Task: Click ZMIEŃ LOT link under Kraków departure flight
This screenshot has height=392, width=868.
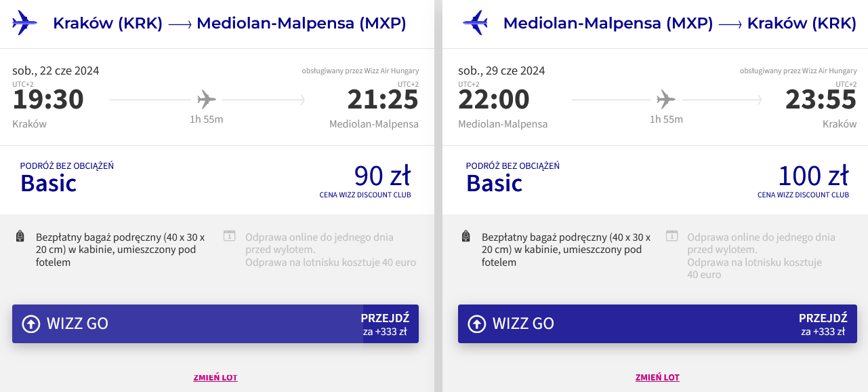Action: 215,378
